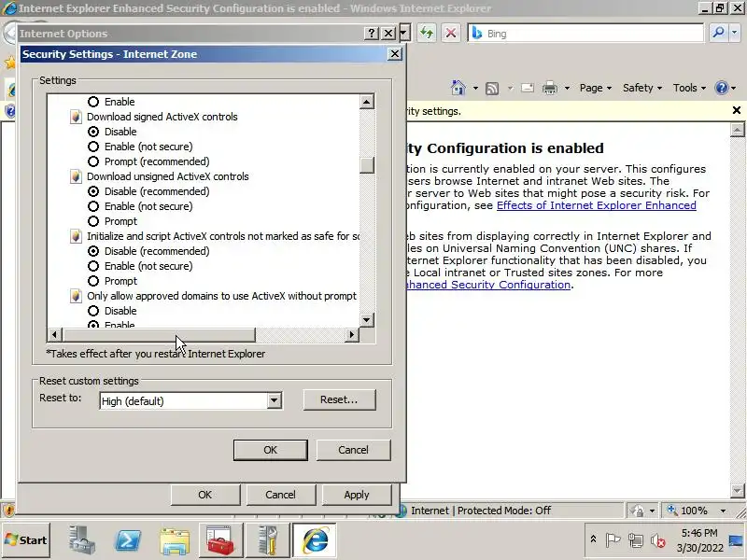Select Prompt (recommended) for signed ActiveX
Viewport: 747px width, 560px height.
pyautogui.click(x=93, y=161)
